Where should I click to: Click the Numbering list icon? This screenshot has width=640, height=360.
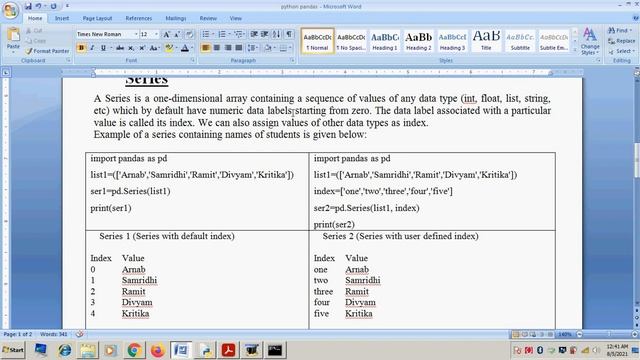pyautogui.click(x=222, y=34)
